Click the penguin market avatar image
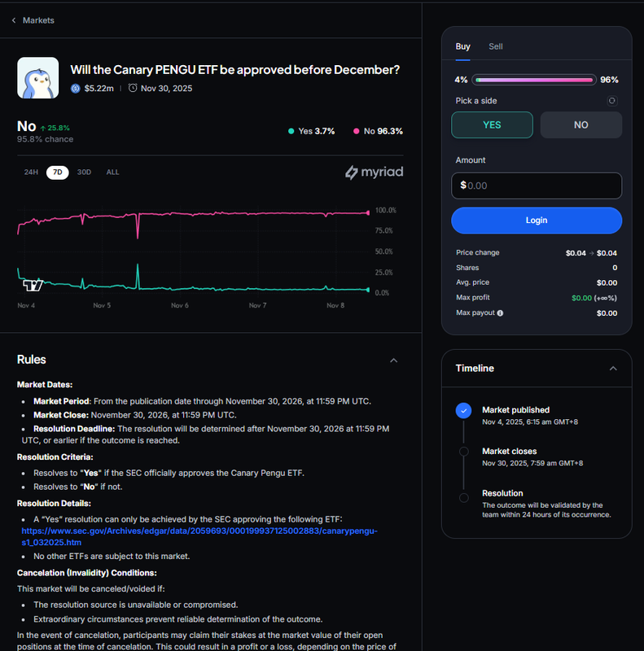The image size is (644, 651). pyautogui.click(x=37, y=78)
